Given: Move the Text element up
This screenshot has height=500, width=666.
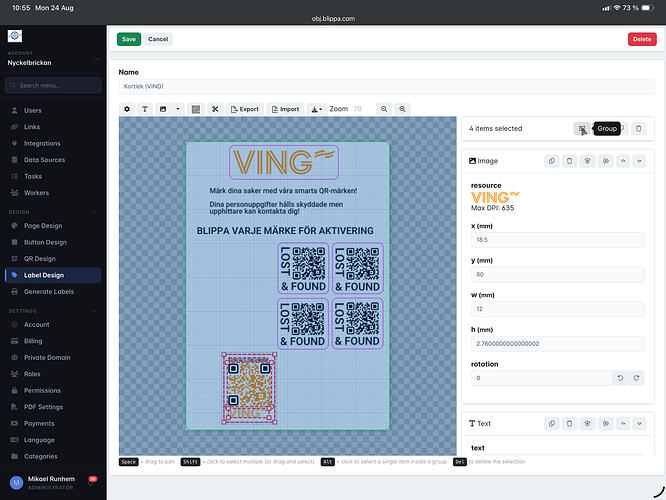Looking at the screenshot, I should (x=623, y=424).
